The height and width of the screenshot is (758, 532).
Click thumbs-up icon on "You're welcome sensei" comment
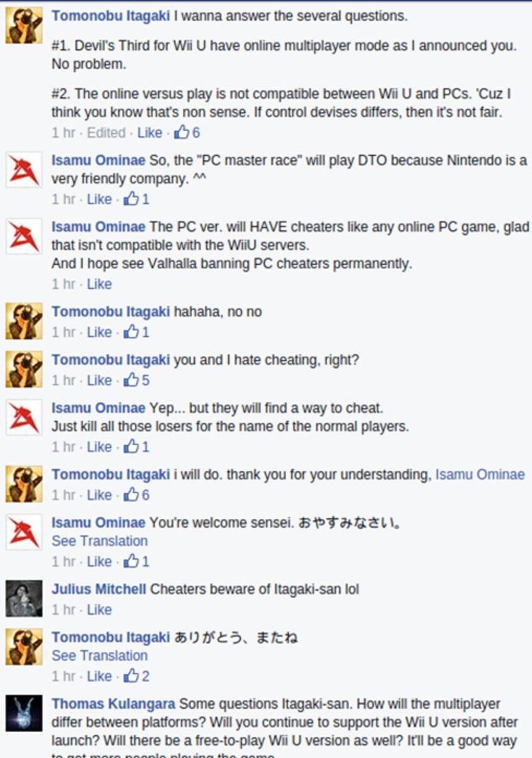(131, 561)
